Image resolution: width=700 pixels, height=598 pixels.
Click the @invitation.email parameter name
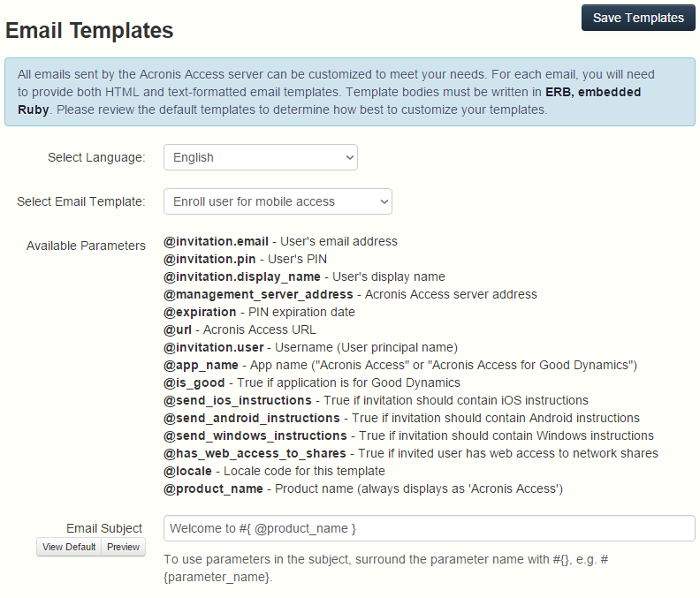[216, 241]
